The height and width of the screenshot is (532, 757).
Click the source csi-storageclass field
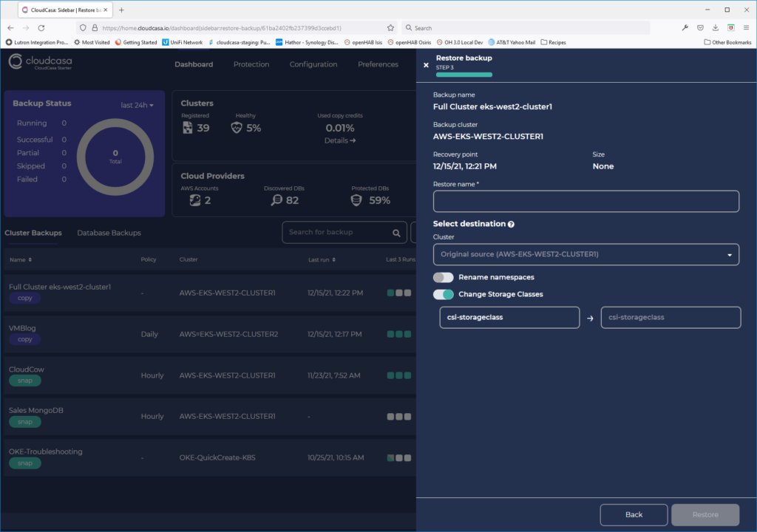(509, 317)
